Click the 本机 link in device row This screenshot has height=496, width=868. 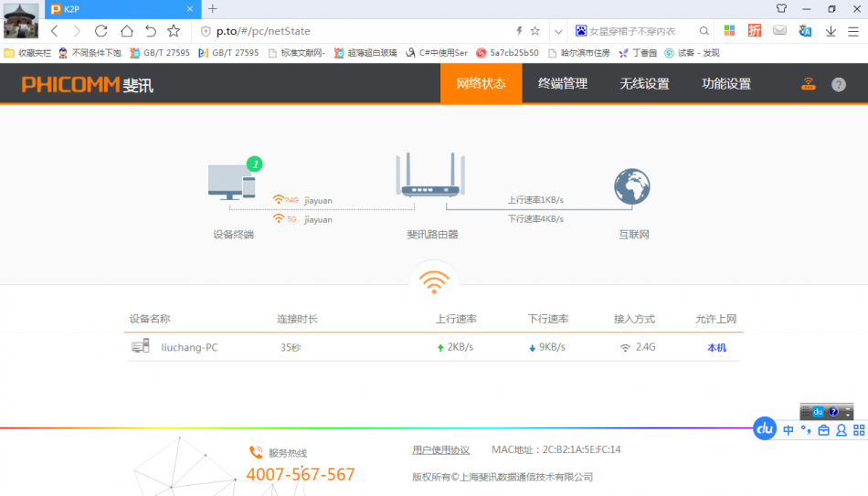[717, 348]
